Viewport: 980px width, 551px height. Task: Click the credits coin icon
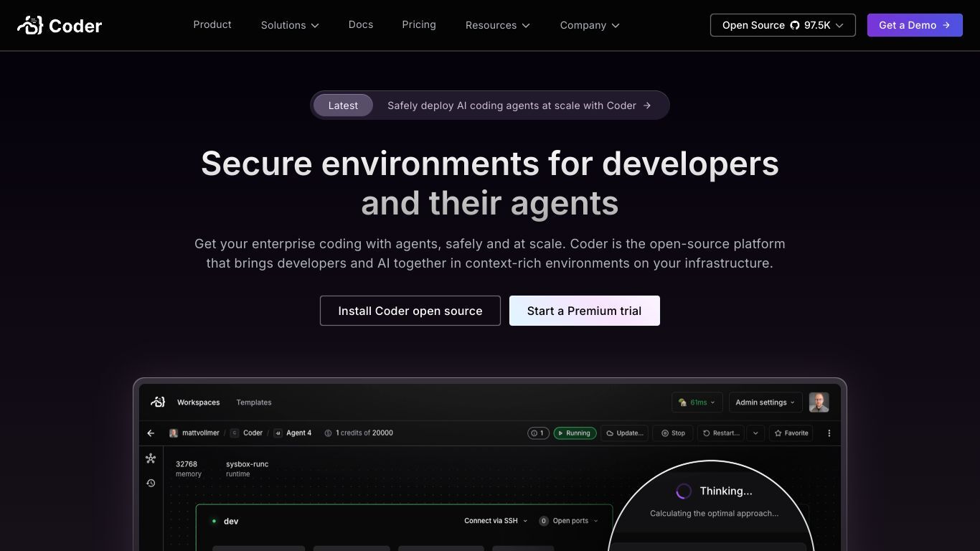coord(328,433)
